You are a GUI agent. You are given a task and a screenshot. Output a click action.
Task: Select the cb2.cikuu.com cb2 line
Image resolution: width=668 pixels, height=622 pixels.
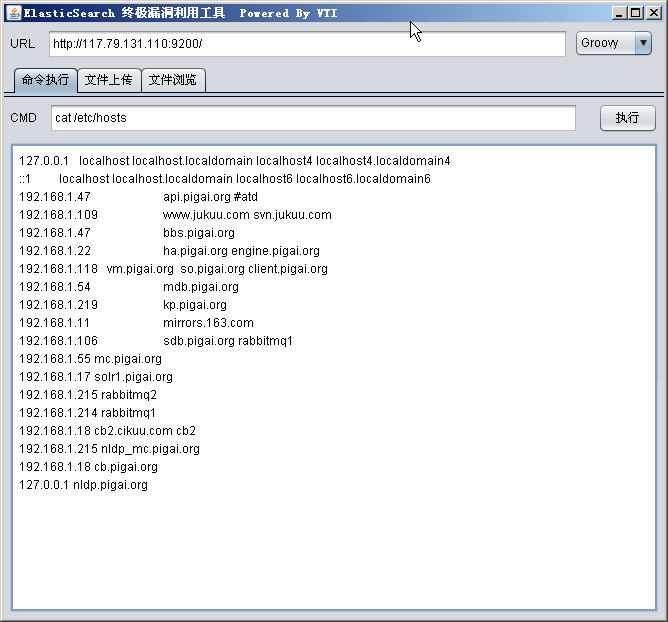pos(107,431)
